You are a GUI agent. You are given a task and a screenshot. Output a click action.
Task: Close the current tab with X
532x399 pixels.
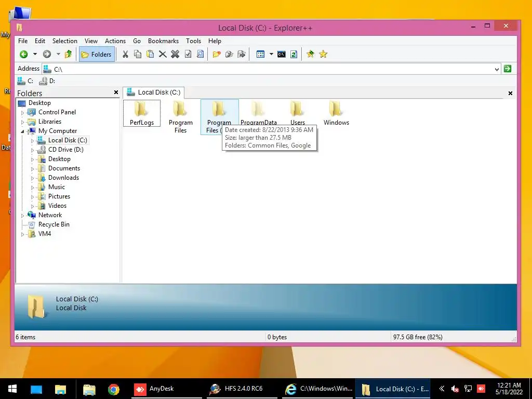(510, 94)
